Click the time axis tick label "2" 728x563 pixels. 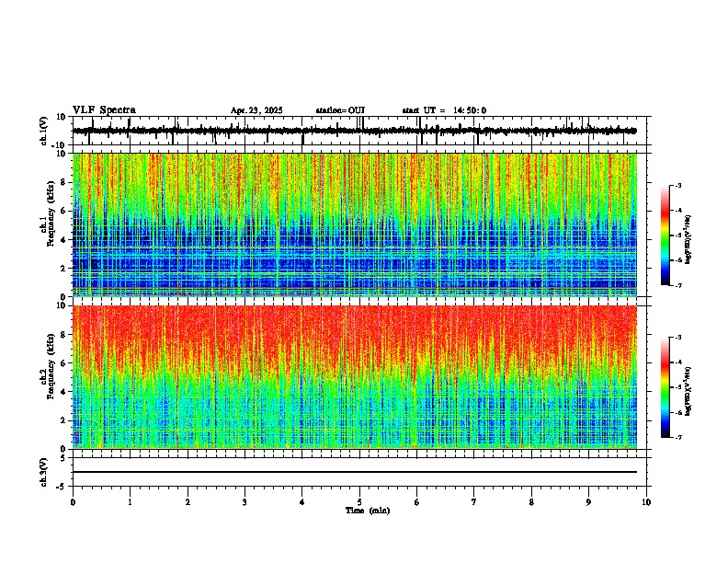coord(188,502)
